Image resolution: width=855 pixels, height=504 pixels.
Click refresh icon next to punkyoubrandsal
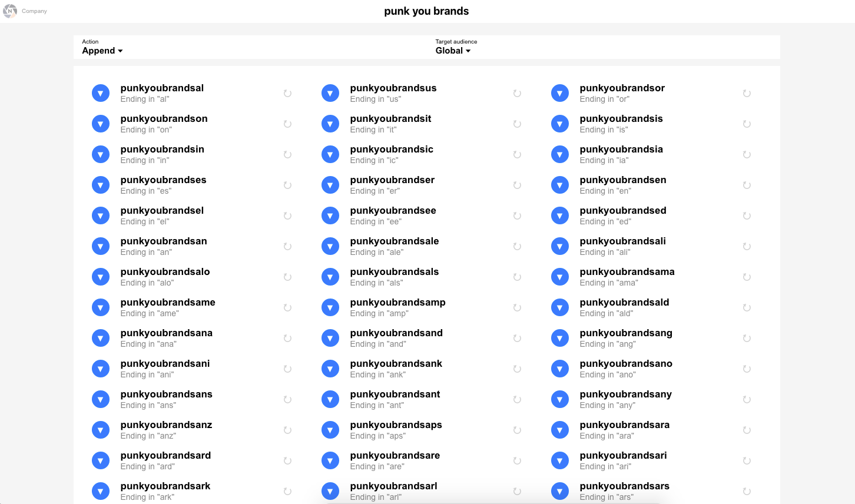[287, 93]
